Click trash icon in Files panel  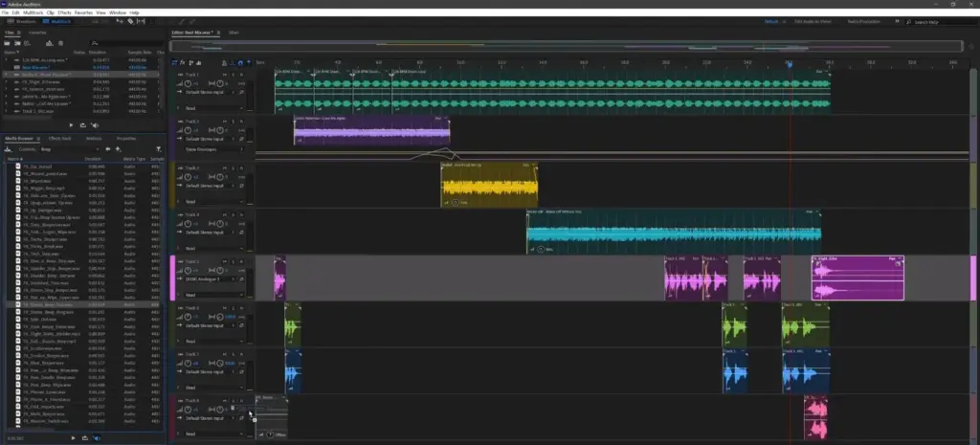60,43
